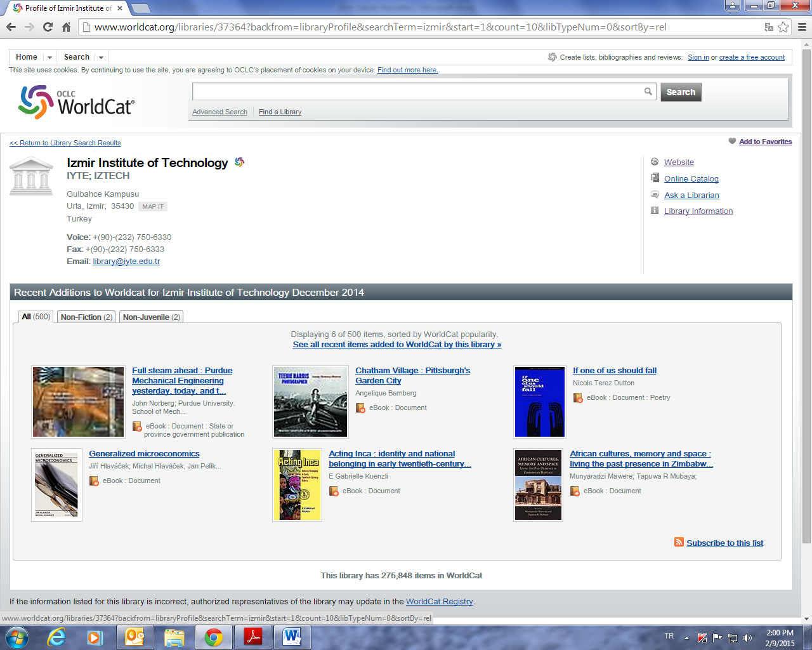
Task: Click the Home menu item
Action: [x=27, y=57]
